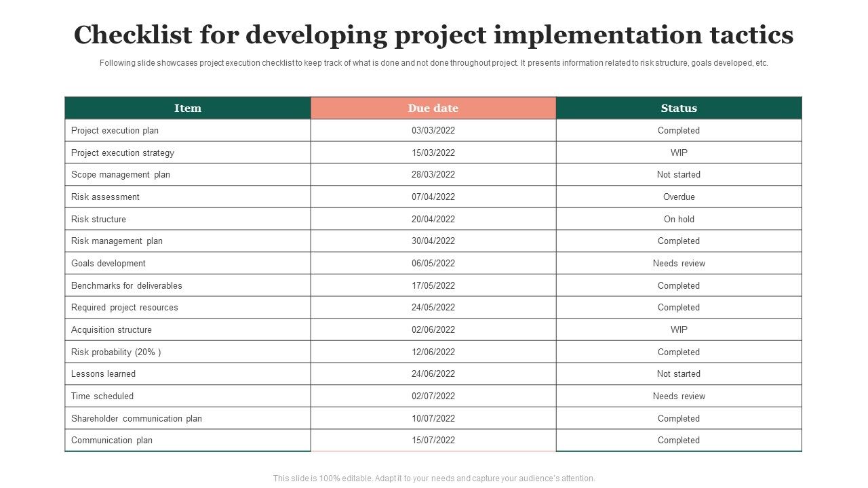Click the due date 06/05/2022
The height and width of the screenshot is (488, 868).
coord(433,264)
